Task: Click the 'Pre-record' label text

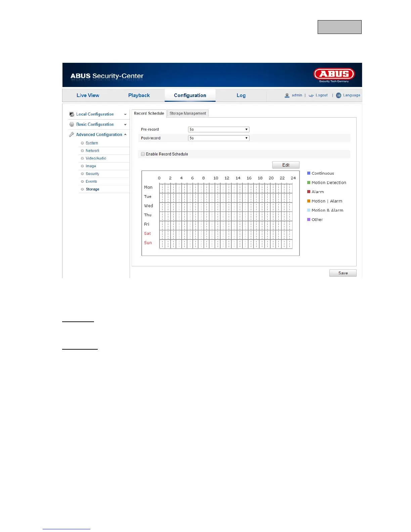Action: pyautogui.click(x=150, y=129)
